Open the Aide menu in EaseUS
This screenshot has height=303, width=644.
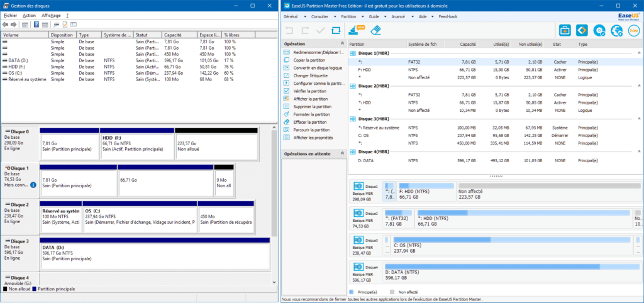click(x=426, y=17)
